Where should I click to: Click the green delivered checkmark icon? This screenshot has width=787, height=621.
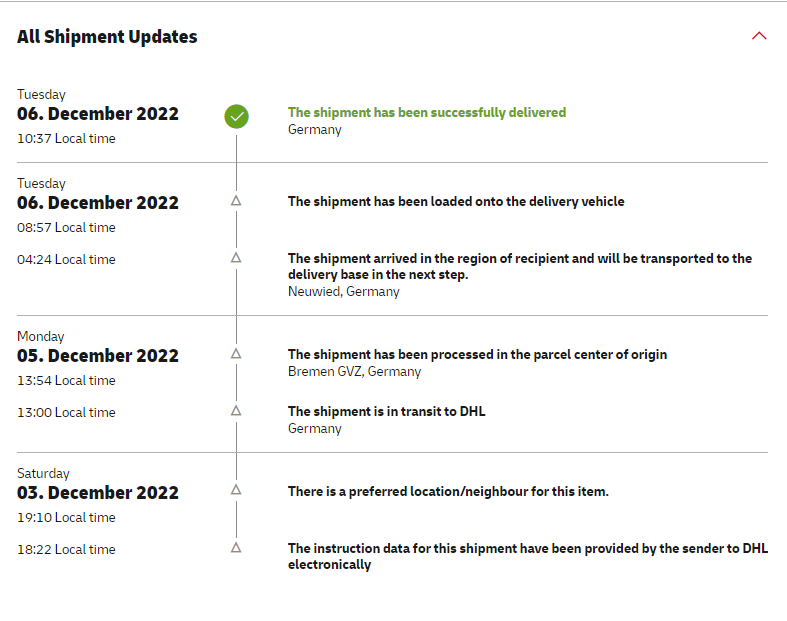(x=236, y=116)
